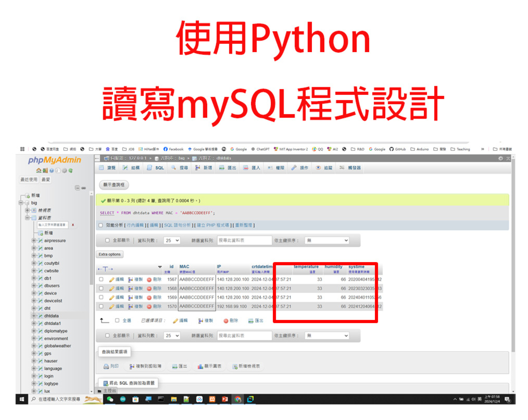The height and width of the screenshot is (420, 528).
Task: Open the 匯出 Export tab
Action: coord(227,168)
